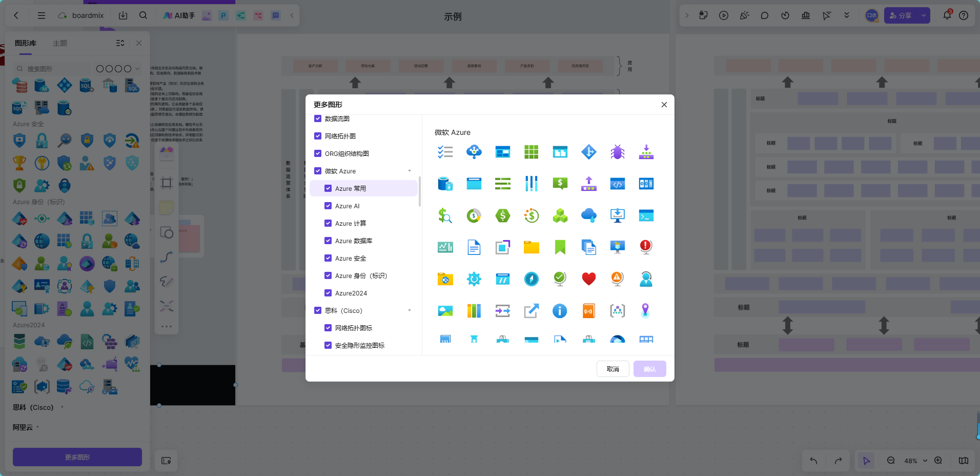Click the red alert globe icon in the Azure grid
This screenshot has width=980, height=476.
pyautogui.click(x=646, y=247)
